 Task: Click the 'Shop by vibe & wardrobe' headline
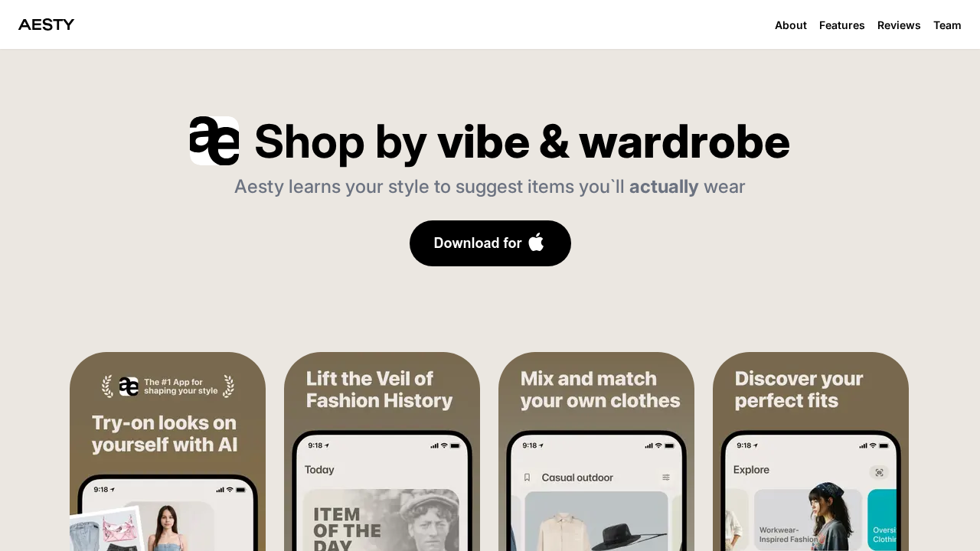[x=521, y=142]
